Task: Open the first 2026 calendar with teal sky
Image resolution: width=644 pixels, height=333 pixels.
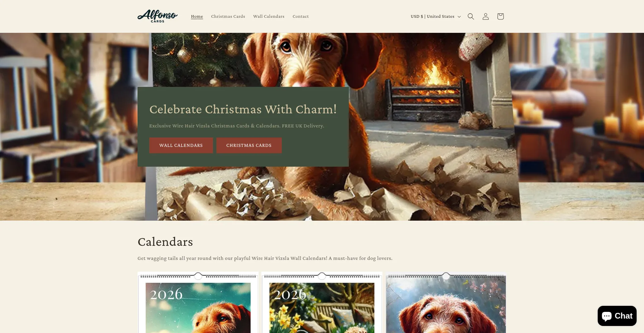Action: [198, 302]
